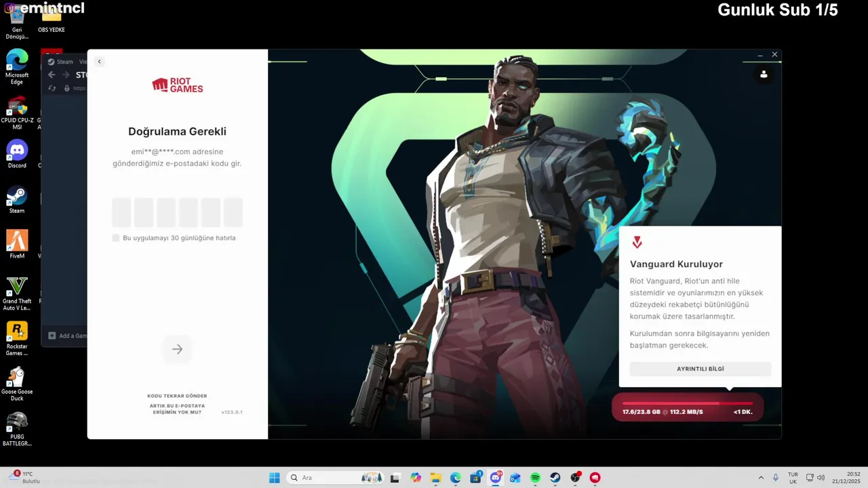Open the Discord desktop shortcut
The width and height of the screenshot is (868, 488).
pyautogui.click(x=17, y=154)
